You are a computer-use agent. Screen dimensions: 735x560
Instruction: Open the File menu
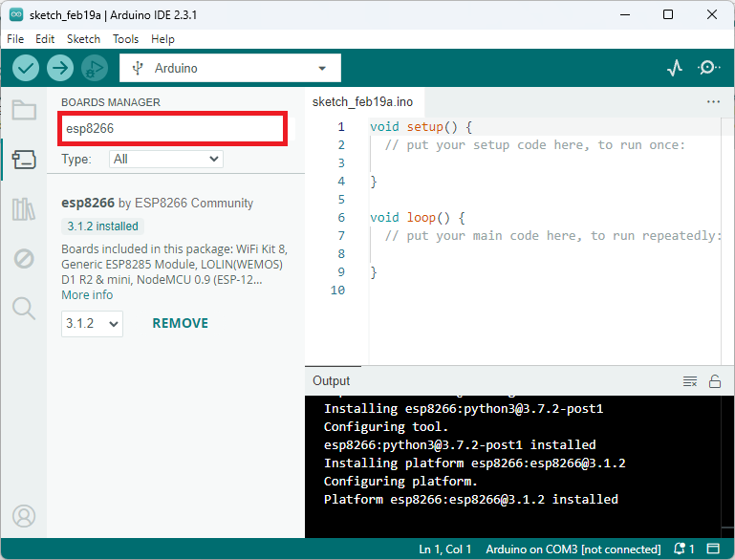click(x=15, y=39)
